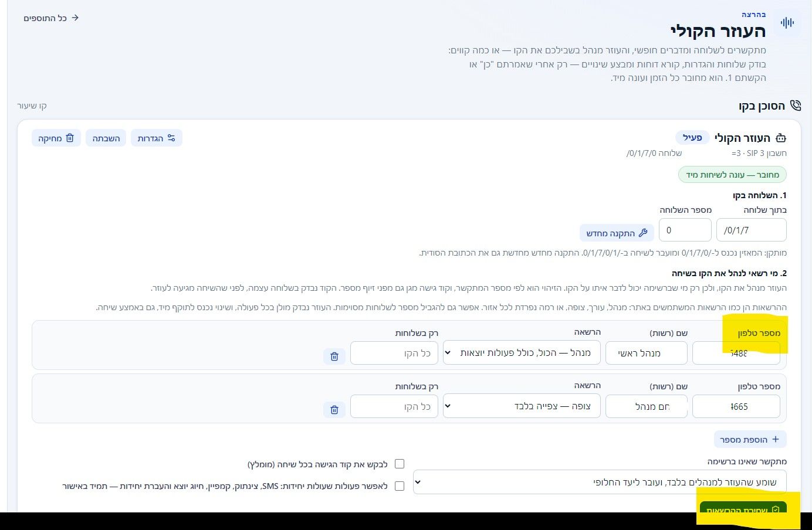Image resolution: width=812 pixels, height=530 pixels.
Task: Click the name field in the צופה row
Action: click(x=646, y=406)
